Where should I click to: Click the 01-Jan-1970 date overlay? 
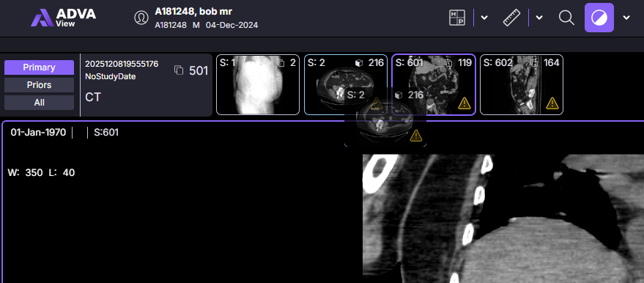[x=38, y=133]
